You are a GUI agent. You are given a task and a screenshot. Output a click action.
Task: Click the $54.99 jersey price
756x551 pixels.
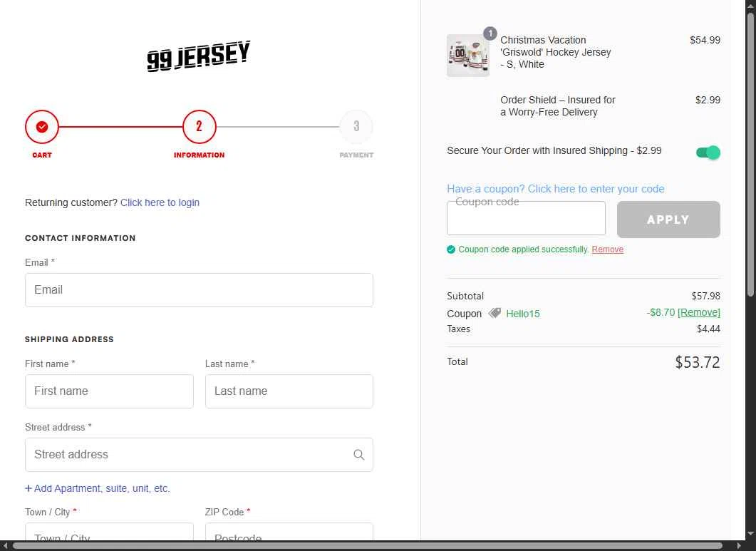coord(705,40)
